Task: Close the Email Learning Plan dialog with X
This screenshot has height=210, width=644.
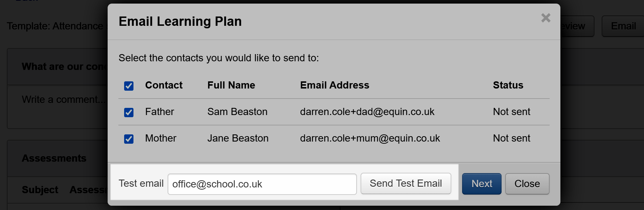Action: [546, 18]
